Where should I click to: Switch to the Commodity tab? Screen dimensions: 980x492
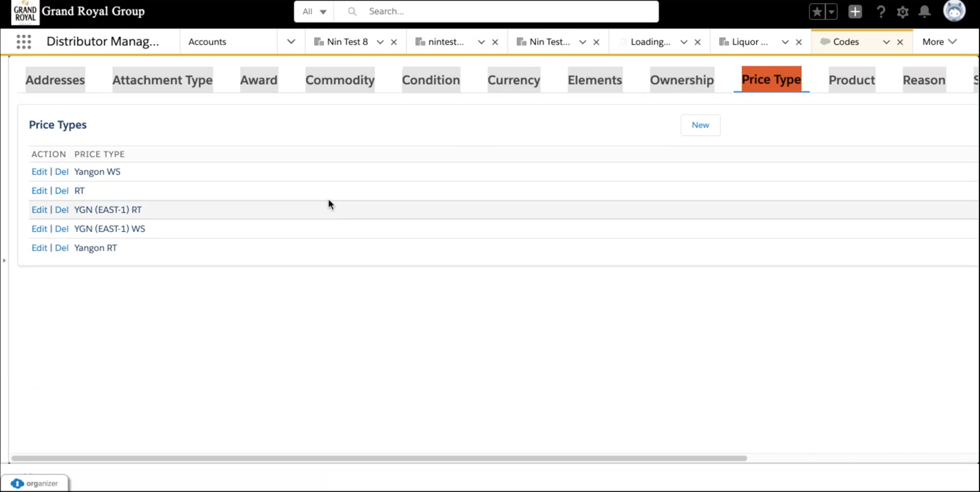(340, 80)
